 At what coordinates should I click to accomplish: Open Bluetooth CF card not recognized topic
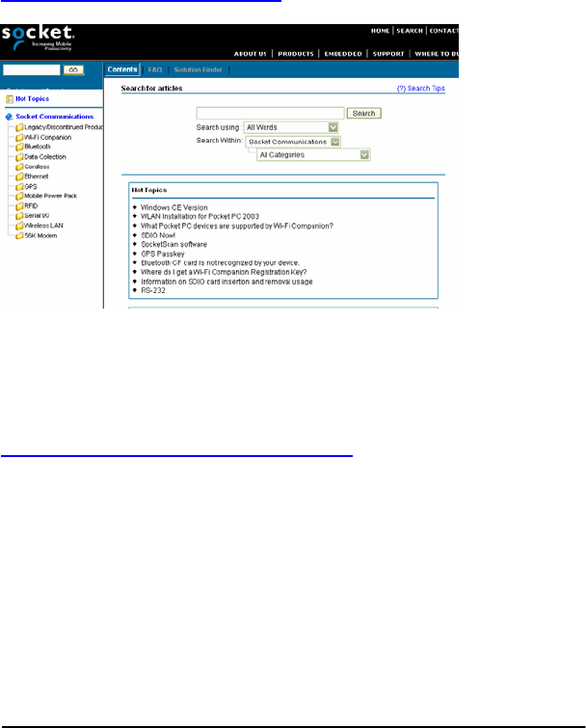[221, 263]
